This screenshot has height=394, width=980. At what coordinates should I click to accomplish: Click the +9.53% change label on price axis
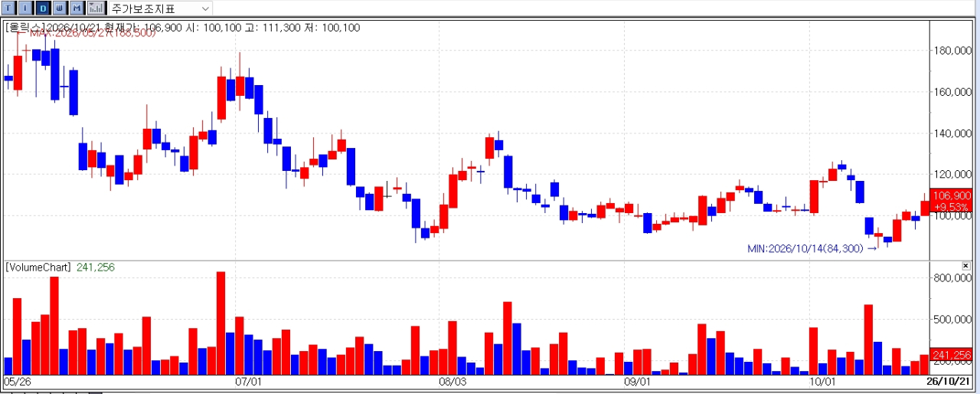(951, 208)
